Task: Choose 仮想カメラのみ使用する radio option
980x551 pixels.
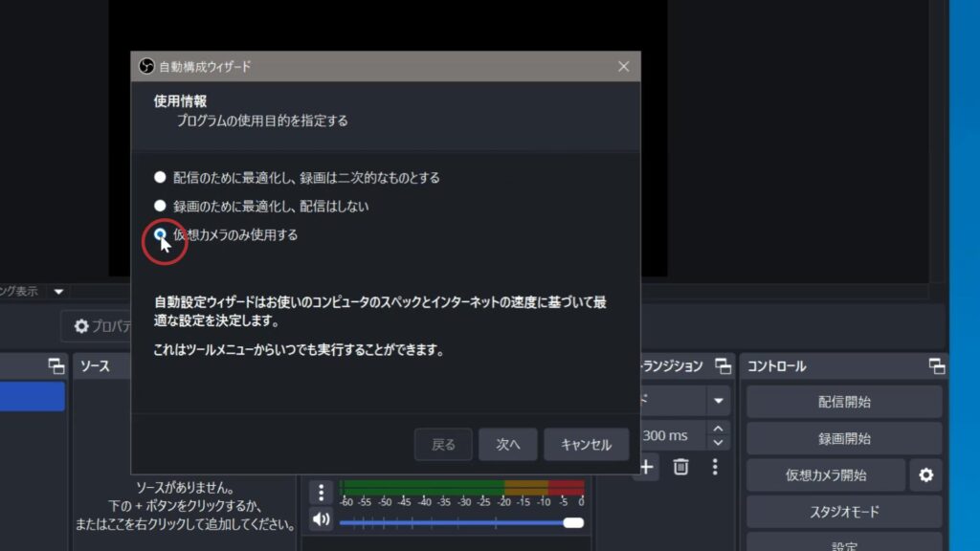Action: 160,234
